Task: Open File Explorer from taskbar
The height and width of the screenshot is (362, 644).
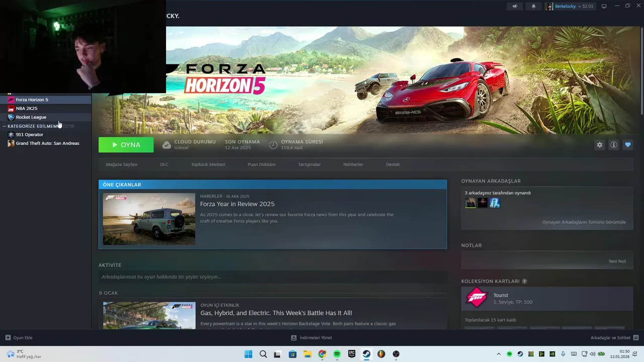Action: [307, 354]
